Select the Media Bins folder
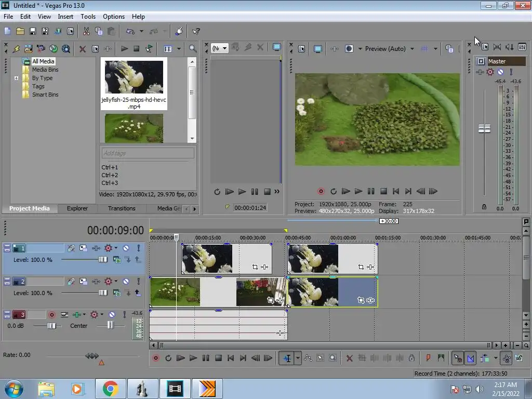 tap(45, 70)
